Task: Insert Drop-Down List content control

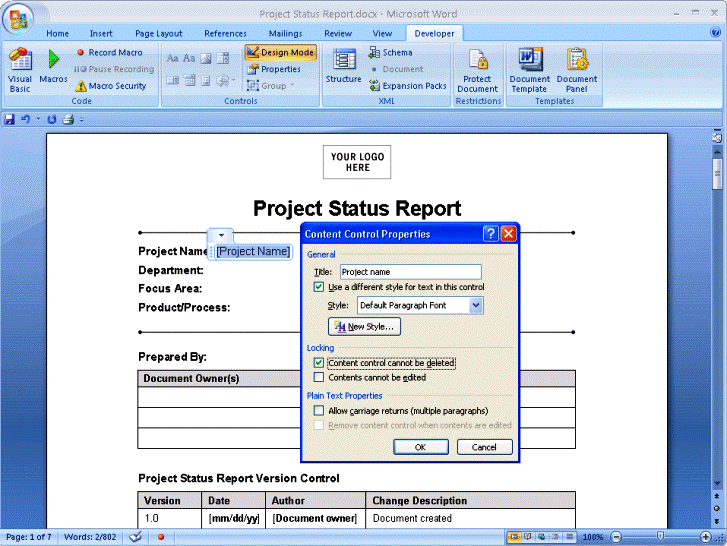Action: [190, 80]
